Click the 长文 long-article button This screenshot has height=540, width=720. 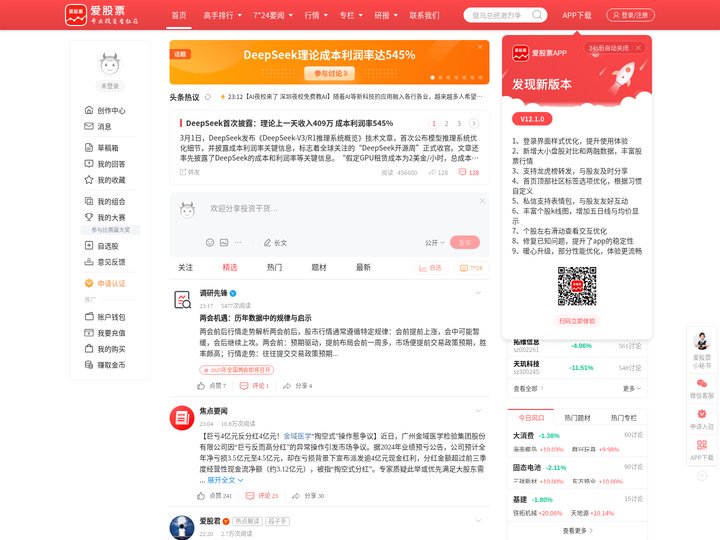pyautogui.click(x=275, y=242)
